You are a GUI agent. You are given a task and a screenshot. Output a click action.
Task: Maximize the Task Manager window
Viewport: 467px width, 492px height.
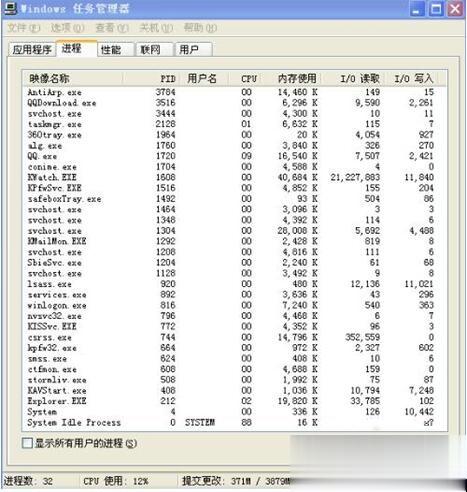436,9
